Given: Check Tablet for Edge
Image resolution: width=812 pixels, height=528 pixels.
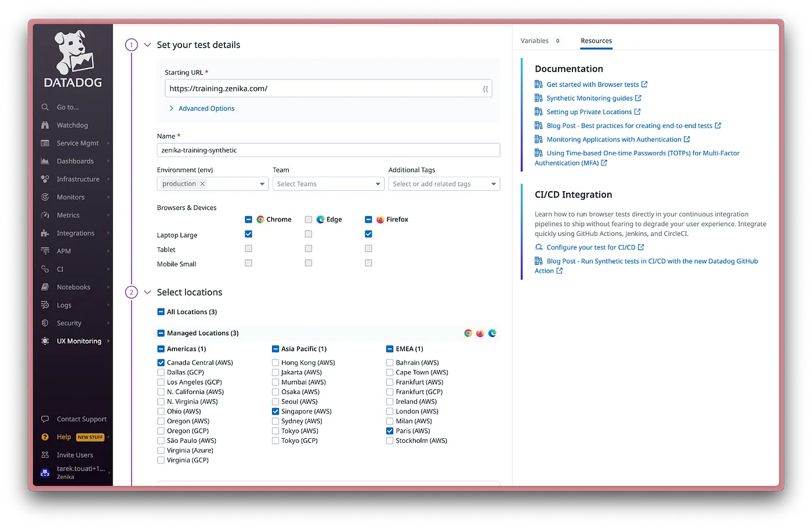Looking at the screenshot, I should [x=309, y=249].
